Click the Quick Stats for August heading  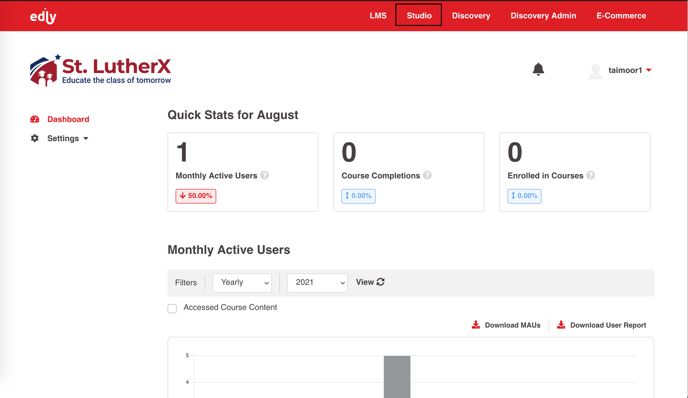click(233, 115)
